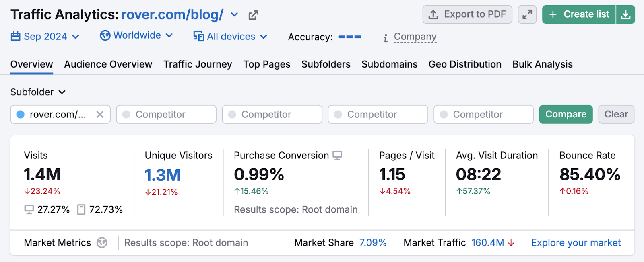The width and height of the screenshot is (644, 262).
Task: Open the Worldwide location dropdown
Action: click(x=136, y=35)
